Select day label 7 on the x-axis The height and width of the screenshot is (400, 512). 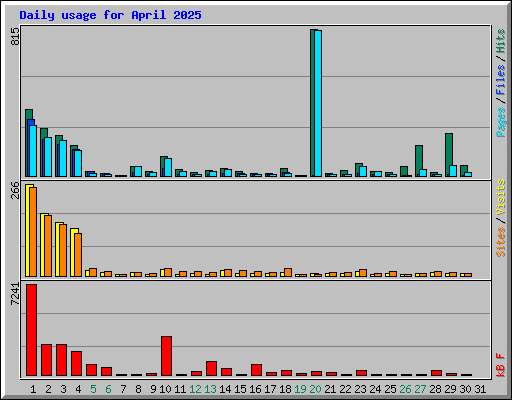coord(123,389)
